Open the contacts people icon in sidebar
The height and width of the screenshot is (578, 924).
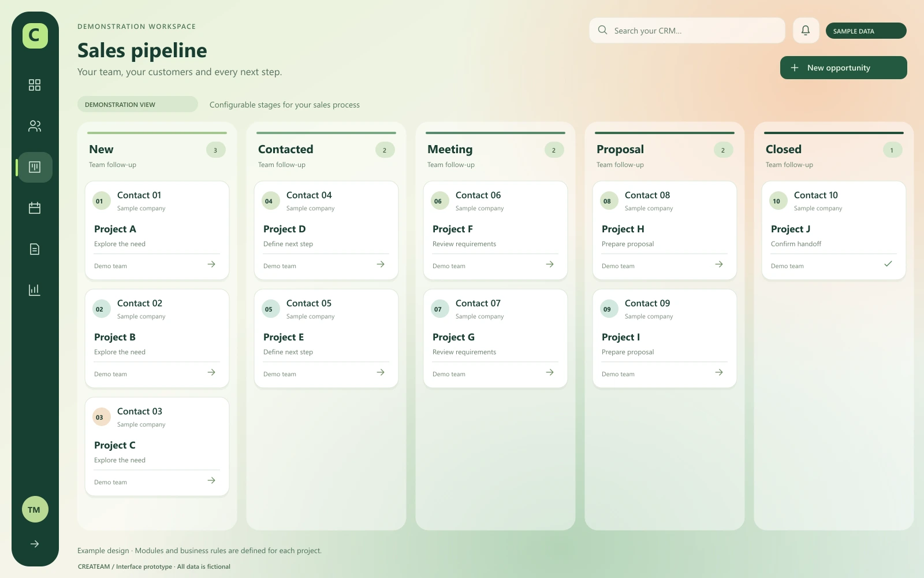[35, 126]
